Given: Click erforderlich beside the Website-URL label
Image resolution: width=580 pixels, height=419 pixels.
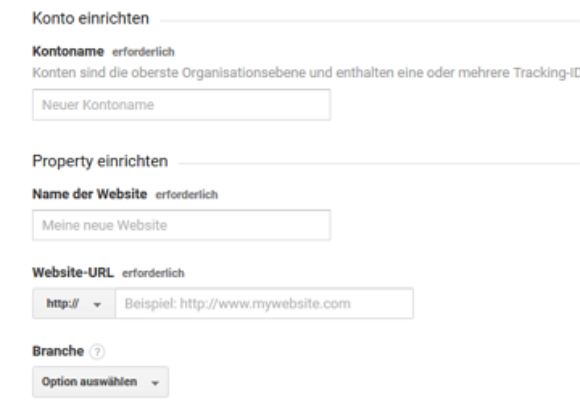Looking at the screenshot, I should 153,273.
